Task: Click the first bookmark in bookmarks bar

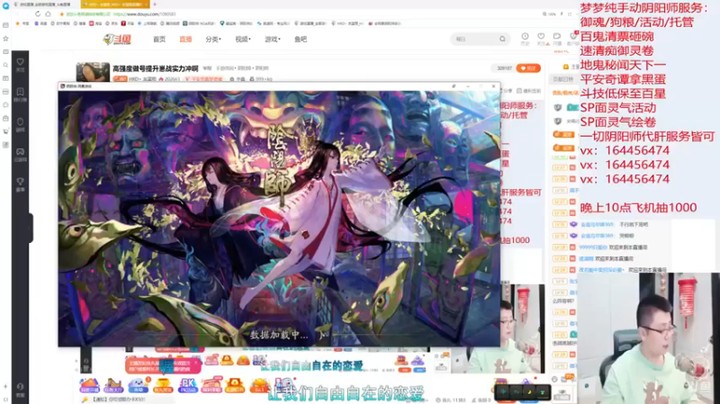Action: point(23,23)
